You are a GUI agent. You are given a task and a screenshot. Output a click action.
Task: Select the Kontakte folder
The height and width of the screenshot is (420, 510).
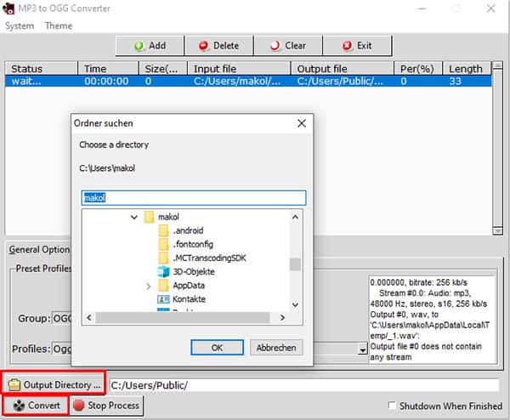tap(189, 299)
